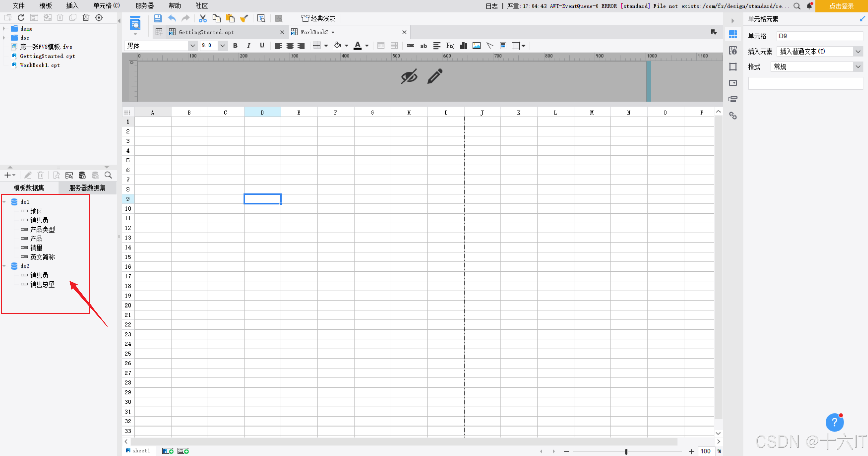This screenshot has width=868, height=456.
Task: Click the 点击登录 button
Action: [841, 6]
